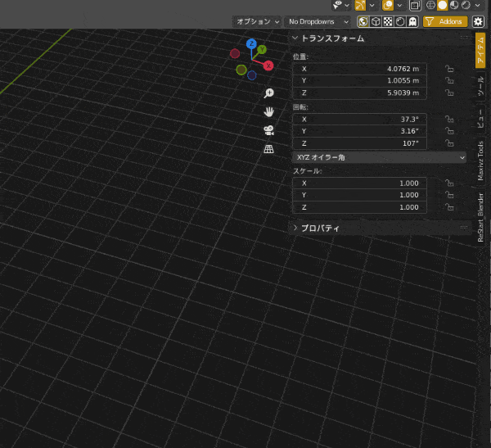Open the ReStart Blender sidebar tab
491x448 pixels.
(480, 217)
